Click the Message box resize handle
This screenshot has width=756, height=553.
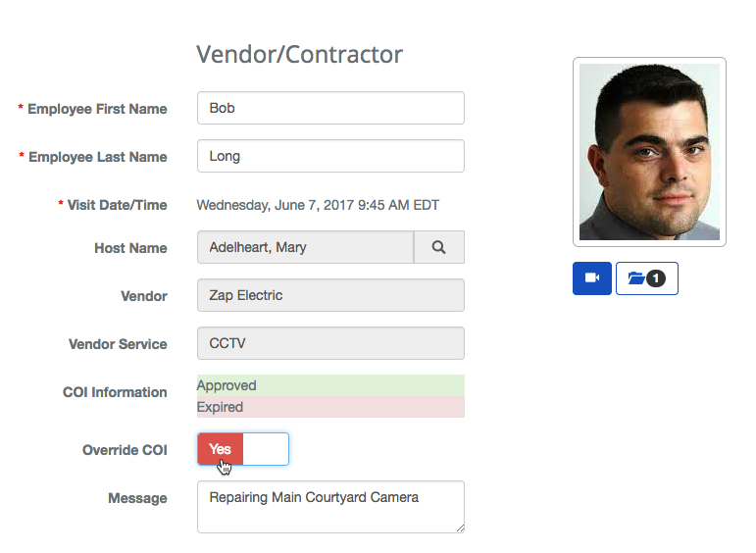pos(459,528)
